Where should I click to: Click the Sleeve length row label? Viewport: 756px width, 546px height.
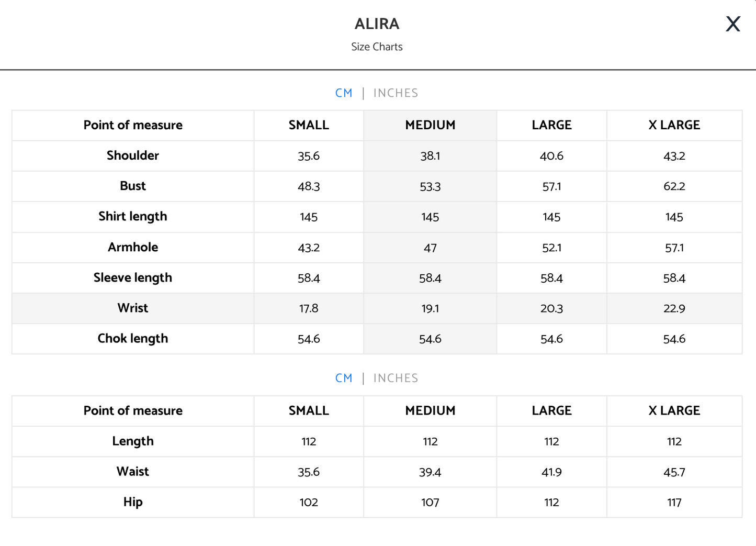[x=133, y=278]
